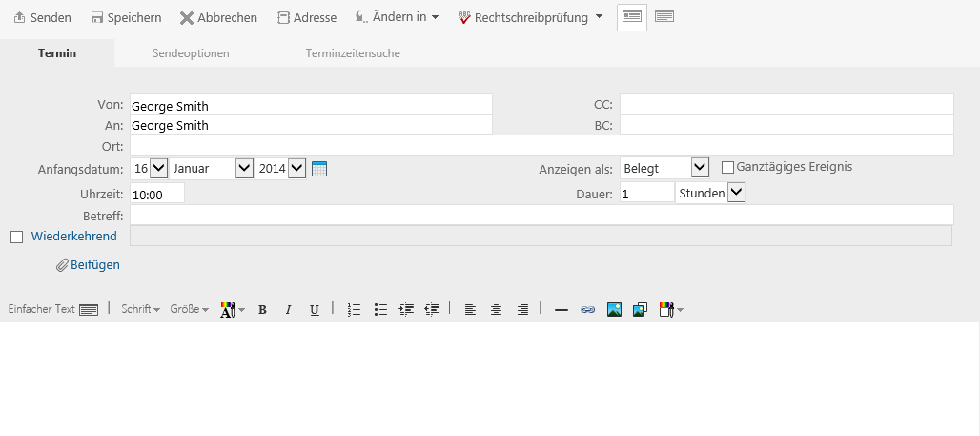Viewport: 980px width, 436px height.
Task: Enable Ganztägiges Ereignis checkbox
Action: (x=727, y=167)
